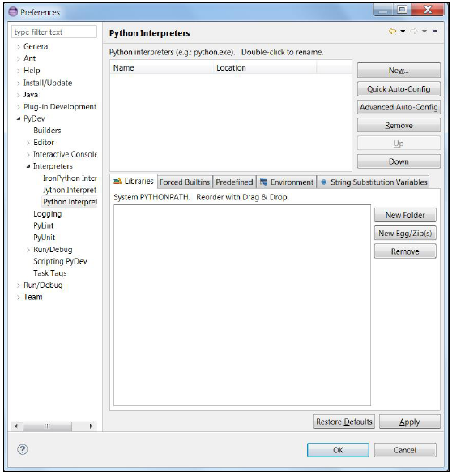452x476 pixels.
Task: Open the back history dropdown arrow
Action: click(403, 31)
